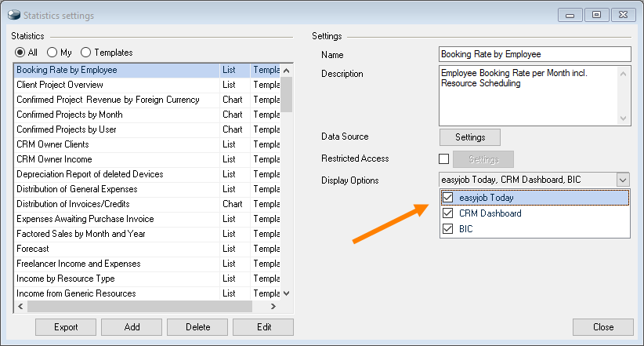644x346 pixels.
Task: Open the Data Source Settings button
Action: [x=470, y=137]
